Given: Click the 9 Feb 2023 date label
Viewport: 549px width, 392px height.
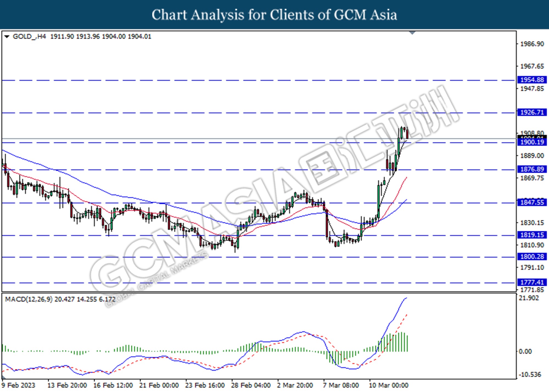Looking at the screenshot, I should coord(18,385).
